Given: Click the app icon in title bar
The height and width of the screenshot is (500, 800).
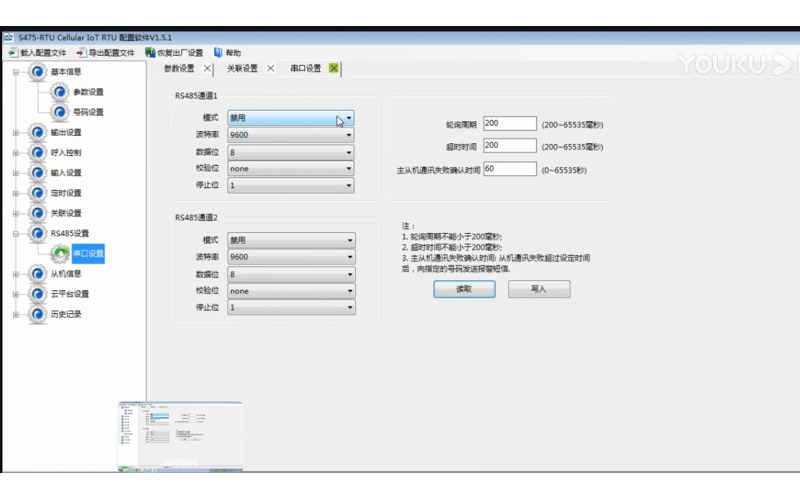Looking at the screenshot, I should [8, 37].
